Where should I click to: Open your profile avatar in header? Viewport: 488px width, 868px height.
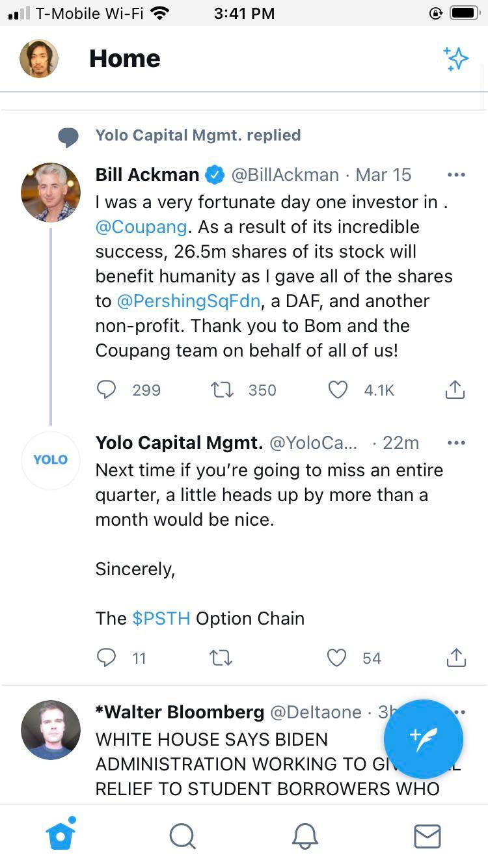click(39, 59)
